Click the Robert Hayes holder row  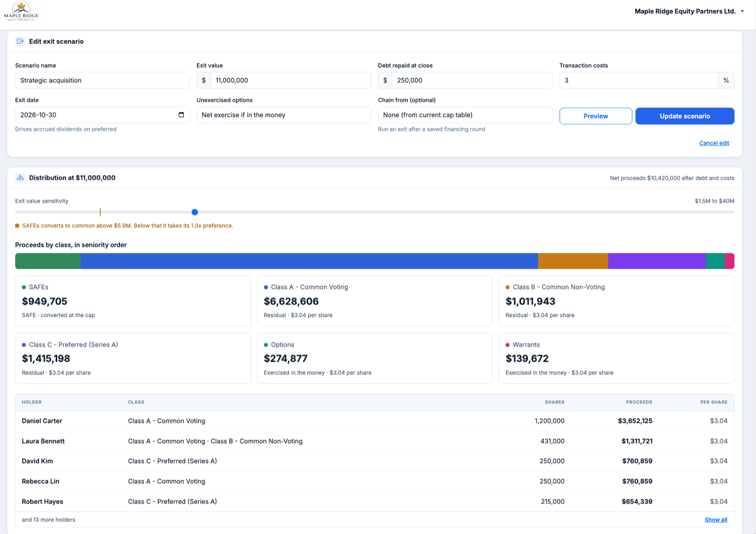tap(375, 502)
